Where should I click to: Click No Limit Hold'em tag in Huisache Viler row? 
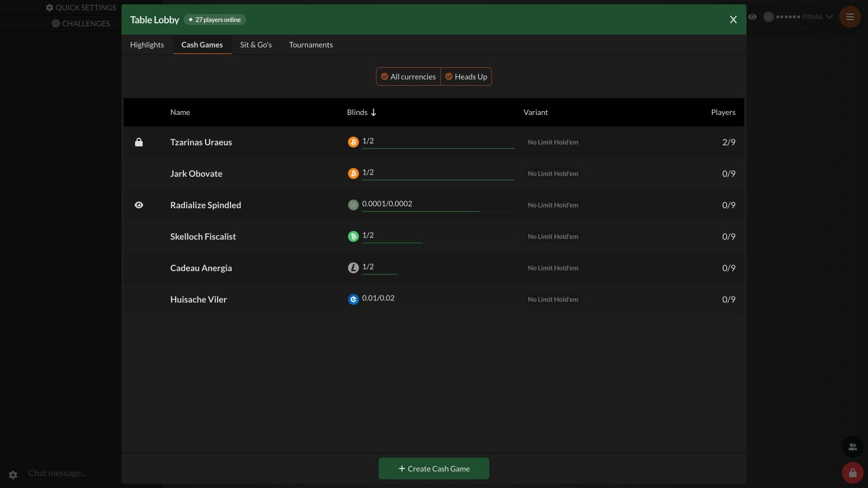pyautogui.click(x=553, y=299)
